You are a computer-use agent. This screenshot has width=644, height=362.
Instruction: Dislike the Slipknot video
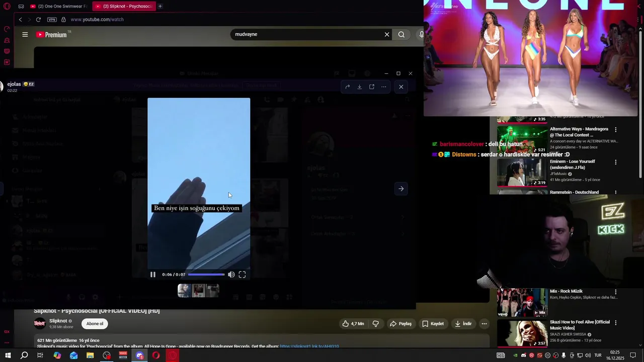(x=376, y=324)
